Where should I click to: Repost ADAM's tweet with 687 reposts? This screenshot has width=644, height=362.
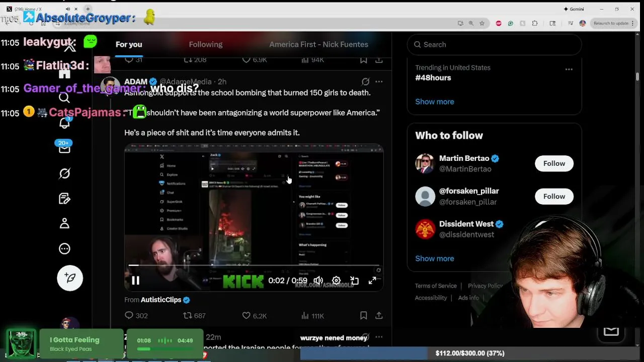click(194, 316)
